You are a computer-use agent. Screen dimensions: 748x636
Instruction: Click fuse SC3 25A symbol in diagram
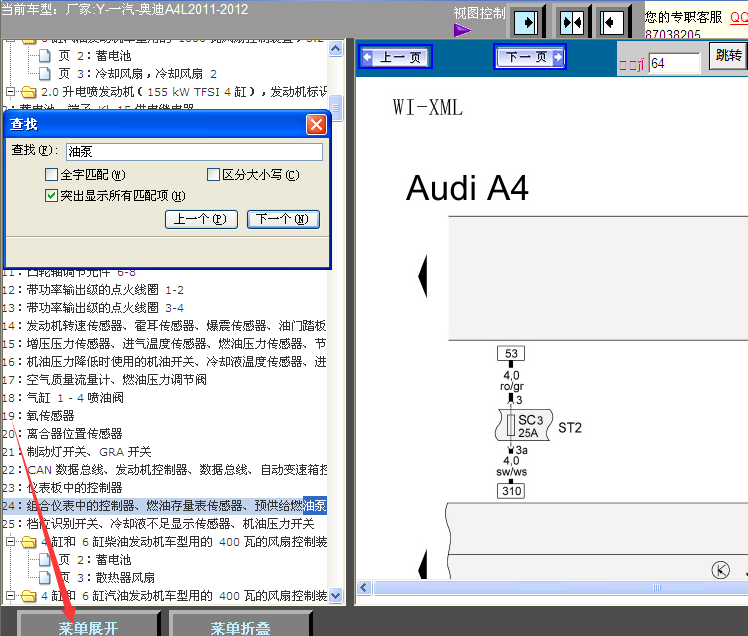[524, 425]
